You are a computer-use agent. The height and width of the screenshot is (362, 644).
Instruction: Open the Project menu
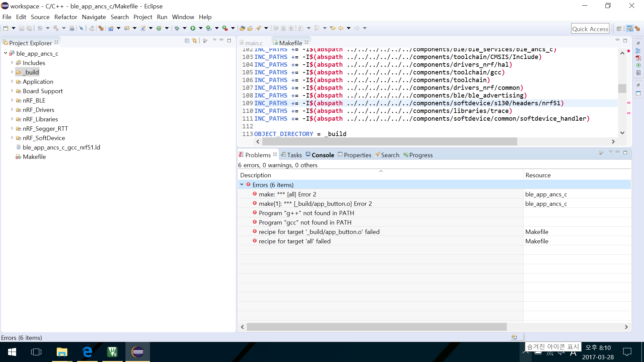pyautogui.click(x=143, y=17)
